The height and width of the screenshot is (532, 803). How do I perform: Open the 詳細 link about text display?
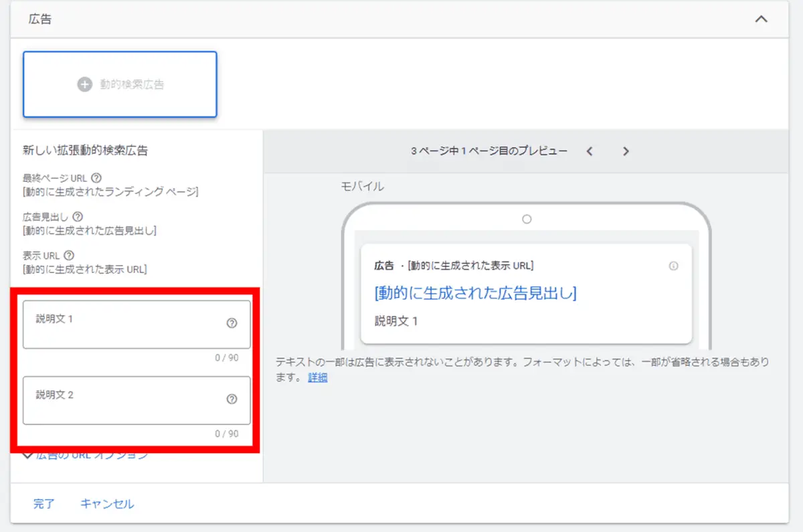click(x=317, y=378)
